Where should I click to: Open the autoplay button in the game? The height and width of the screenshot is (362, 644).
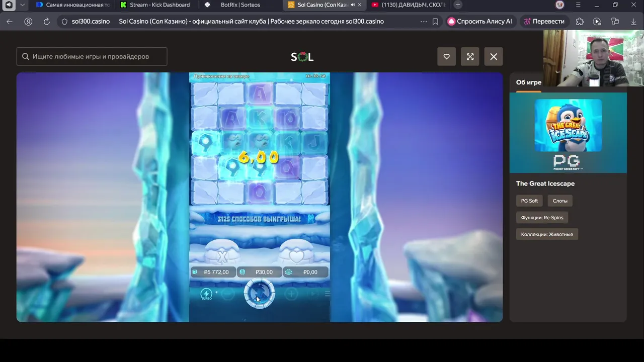[312, 294]
